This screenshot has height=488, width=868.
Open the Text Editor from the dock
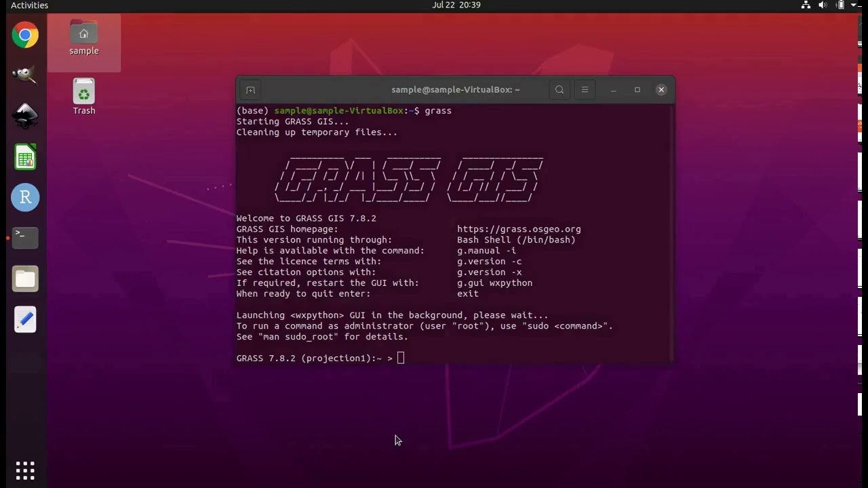click(25, 319)
